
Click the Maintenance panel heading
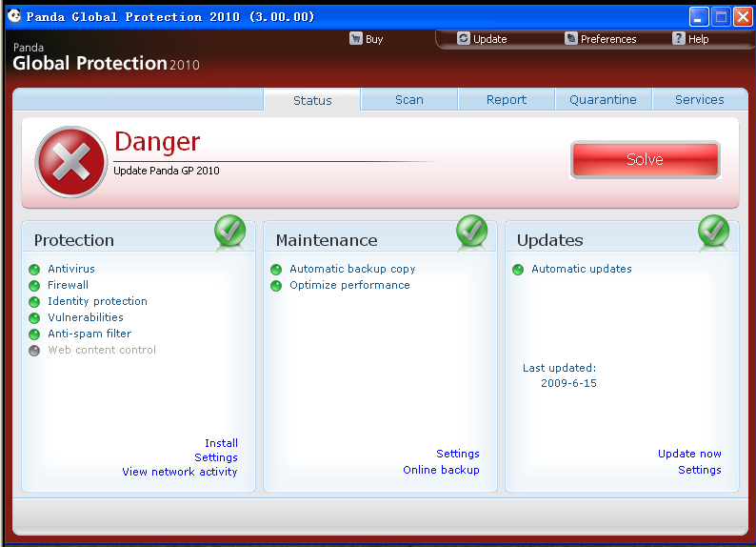point(327,240)
